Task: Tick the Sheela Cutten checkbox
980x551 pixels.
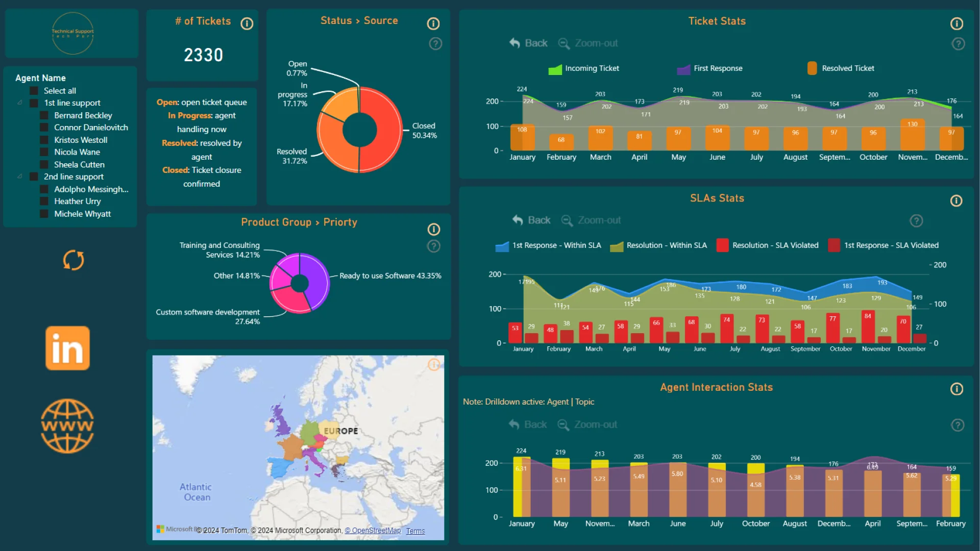Action: coord(44,164)
